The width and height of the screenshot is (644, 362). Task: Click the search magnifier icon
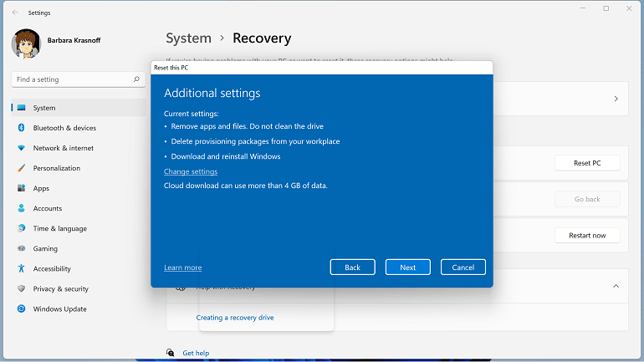click(136, 79)
